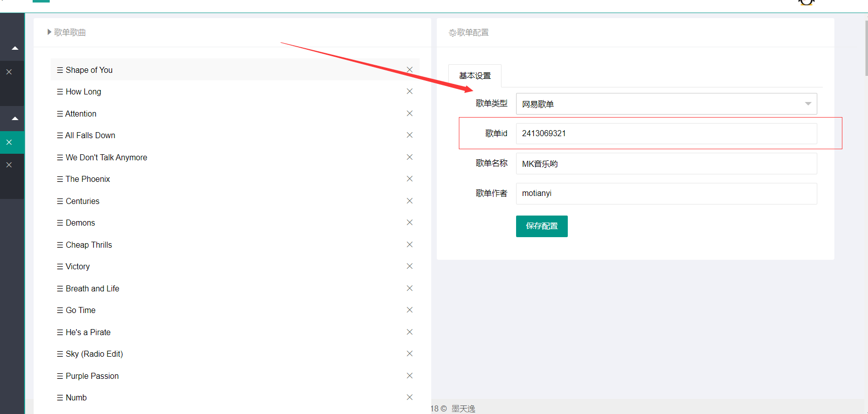
Task: Remove Numb from the song list
Action: point(410,397)
